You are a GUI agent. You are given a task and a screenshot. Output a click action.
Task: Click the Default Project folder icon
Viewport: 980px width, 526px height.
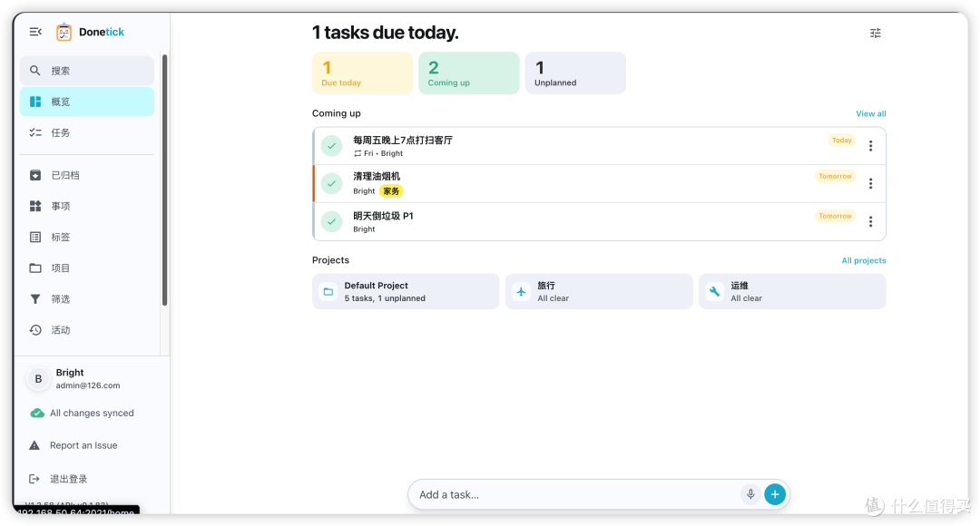tap(328, 292)
